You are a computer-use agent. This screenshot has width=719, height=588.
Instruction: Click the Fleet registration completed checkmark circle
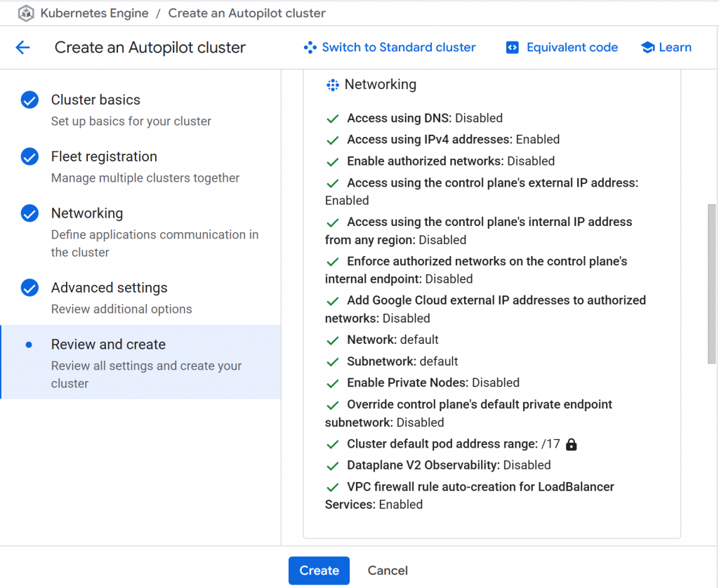(x=29, y=156)
